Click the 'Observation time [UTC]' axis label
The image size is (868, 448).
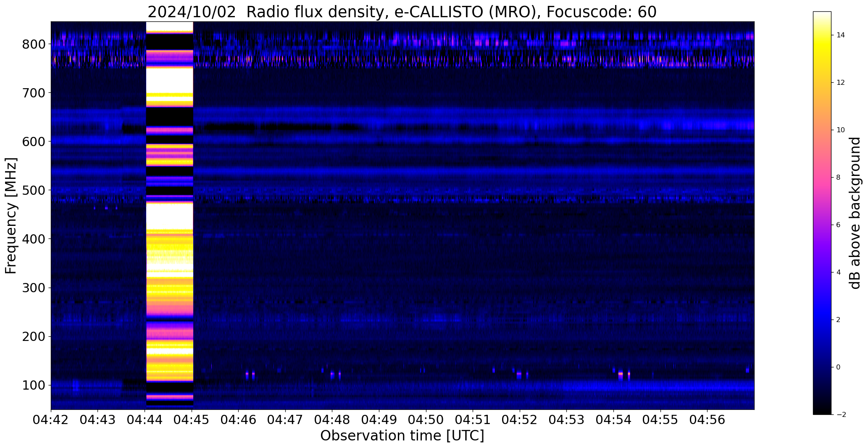(x=402, y=435)
